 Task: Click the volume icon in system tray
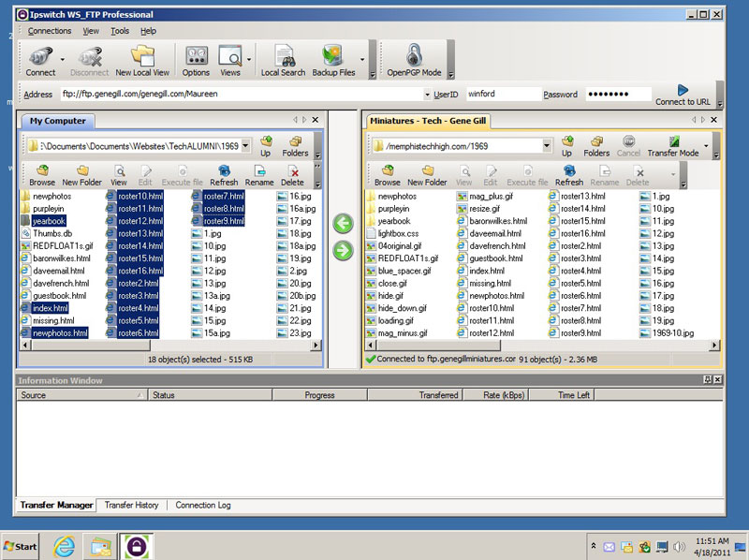[678, 547]
